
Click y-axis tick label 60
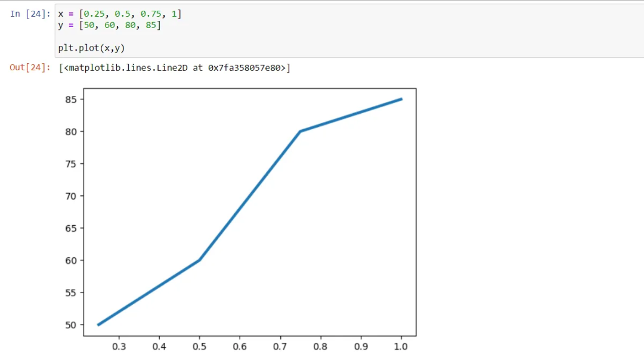coord(70,260)
